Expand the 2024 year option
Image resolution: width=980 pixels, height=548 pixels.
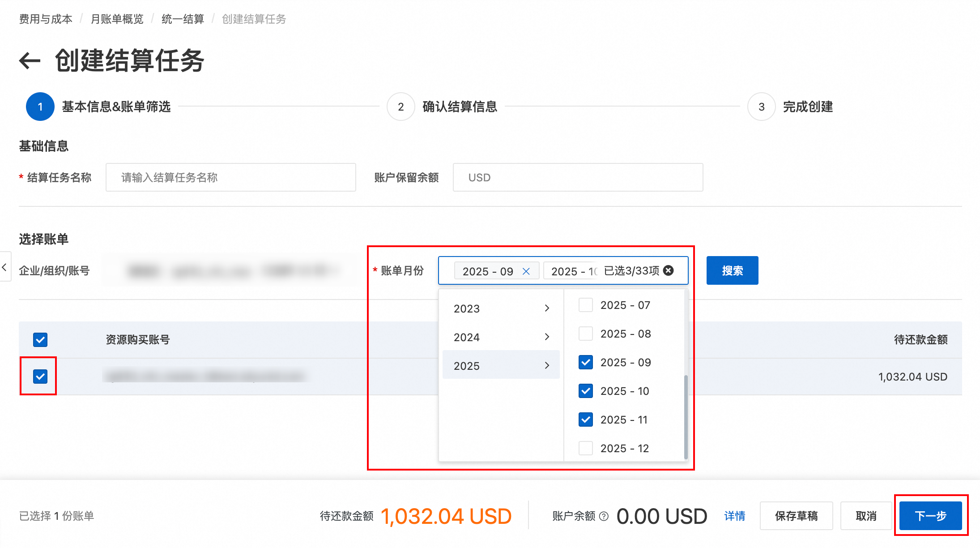coord(501,337)
